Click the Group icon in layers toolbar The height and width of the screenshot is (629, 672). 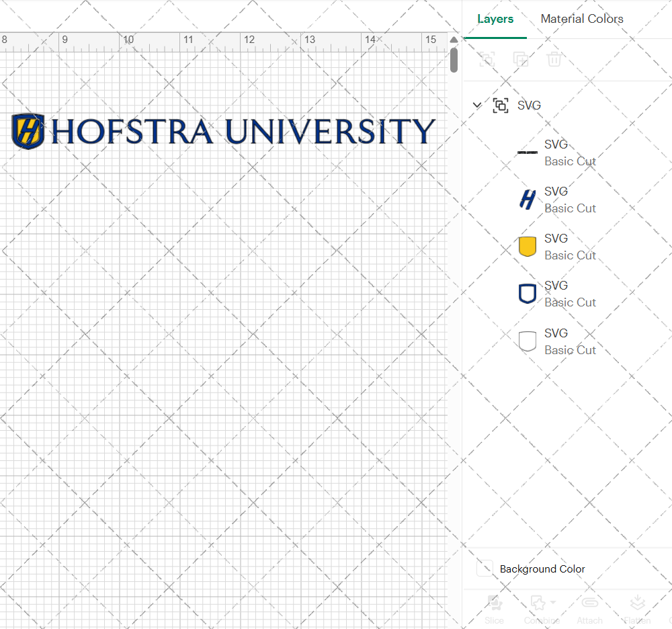(487, 59)
